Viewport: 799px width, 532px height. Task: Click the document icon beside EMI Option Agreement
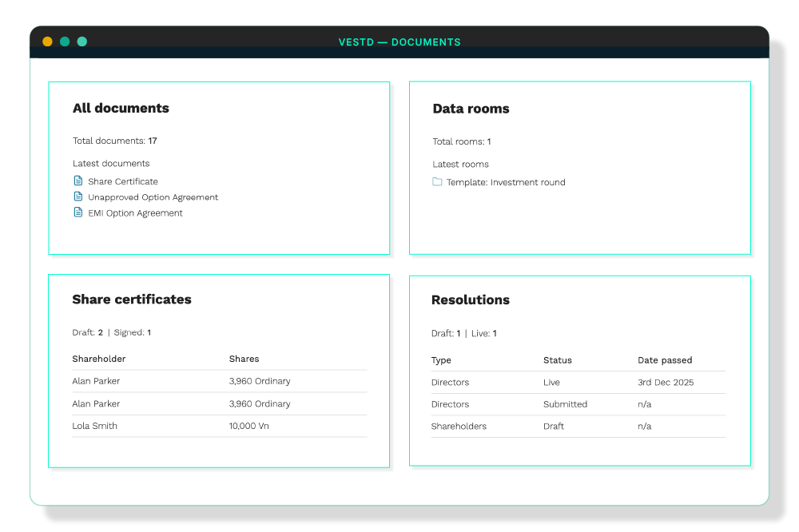point(78,212)
